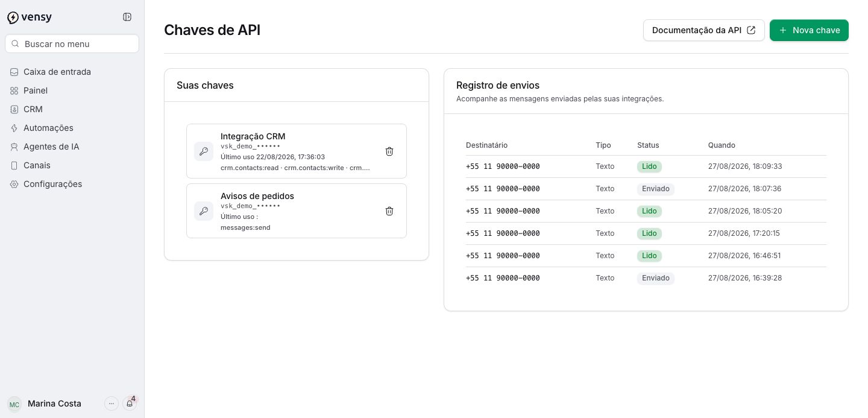This screenshot has width=868, height=418.
Task: Click the search magnifier icon in menu
Action: [16, 43]
